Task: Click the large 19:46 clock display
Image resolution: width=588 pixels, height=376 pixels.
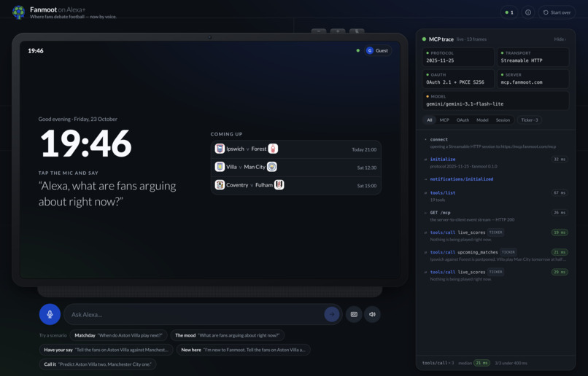Action: point(86,144)
